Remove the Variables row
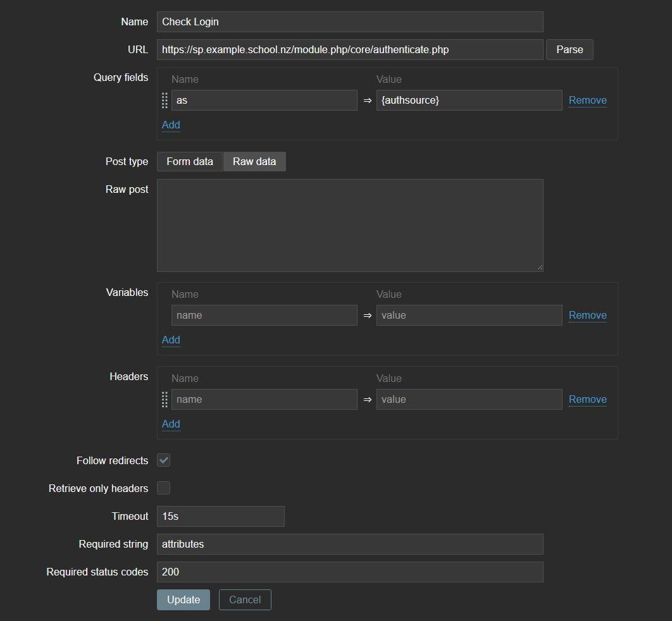Image resolution: width=672 pixels, height=621 pixels. point(587,316)
